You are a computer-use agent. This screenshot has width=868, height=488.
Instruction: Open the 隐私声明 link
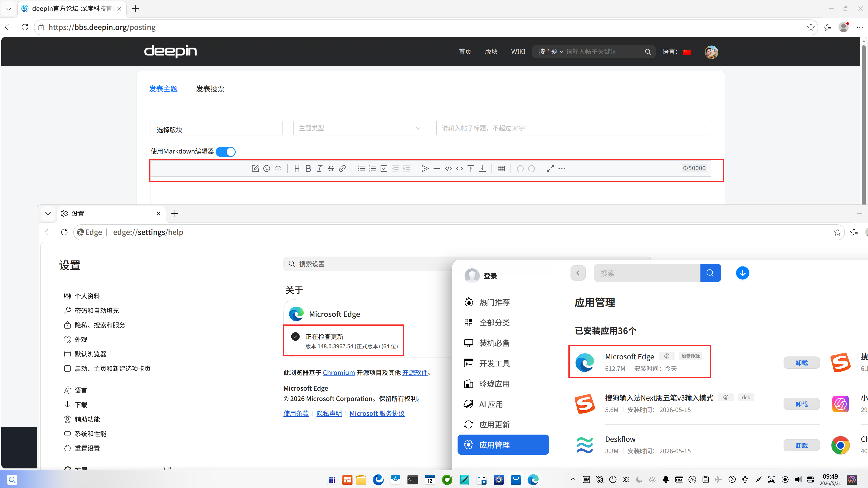point(329,413)
